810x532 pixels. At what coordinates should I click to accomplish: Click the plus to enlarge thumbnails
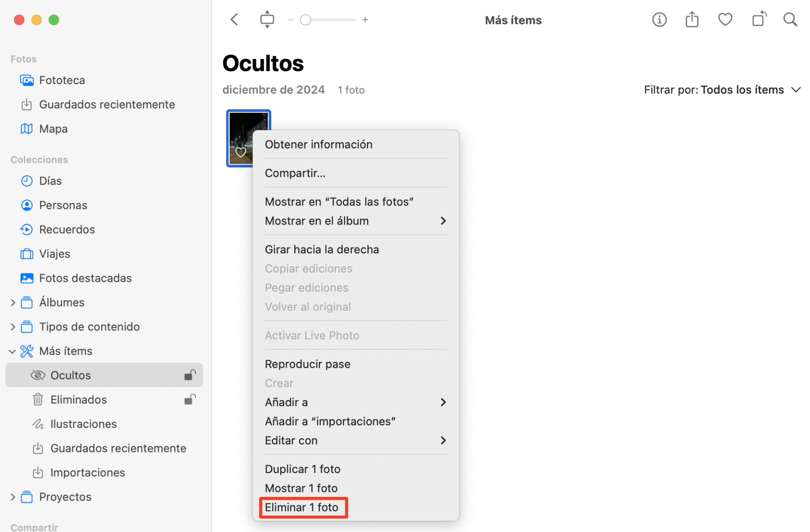pyautogui.click(x=365, y=19)
